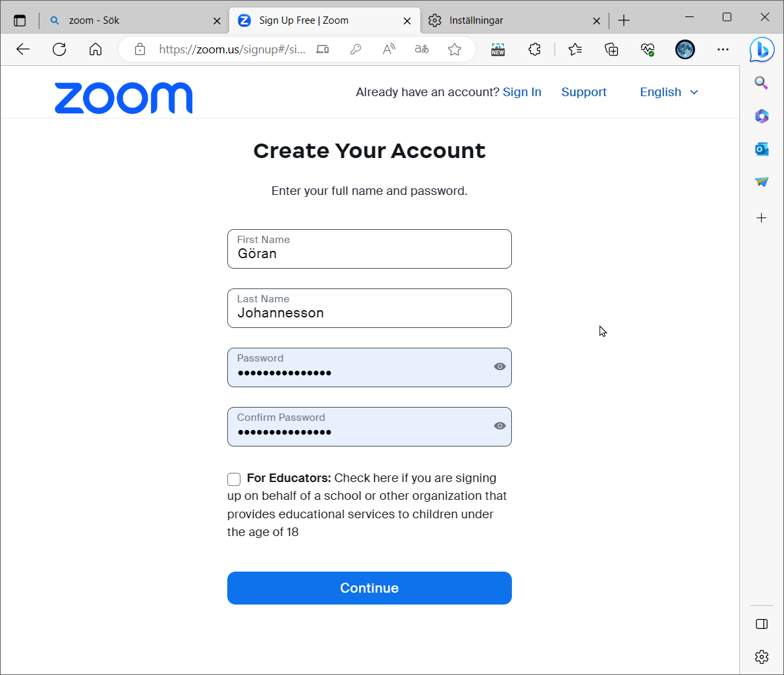The height and width of the screenshot is (675, 784).
Task: Check the For Educators checkbox
Action: [234, 479]
